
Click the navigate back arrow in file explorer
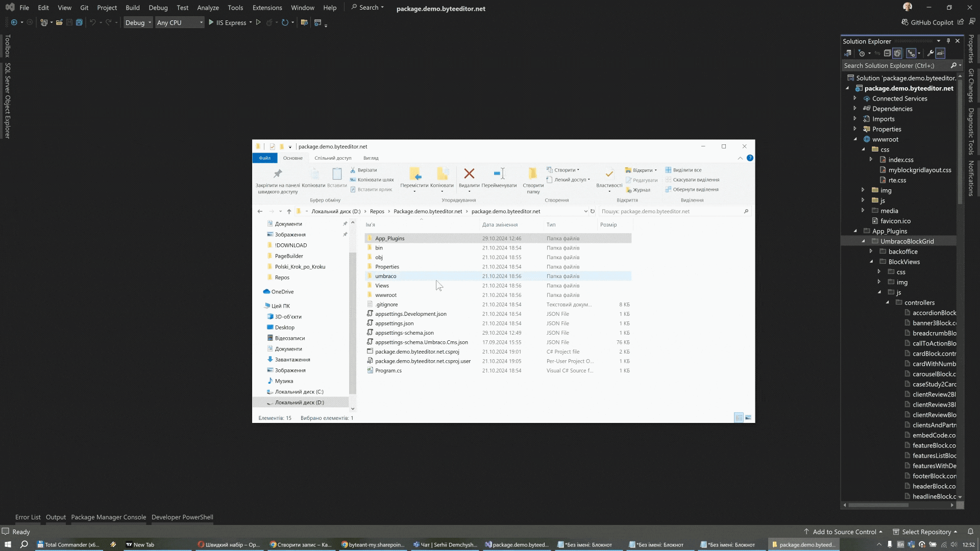[x=259, y=211]
